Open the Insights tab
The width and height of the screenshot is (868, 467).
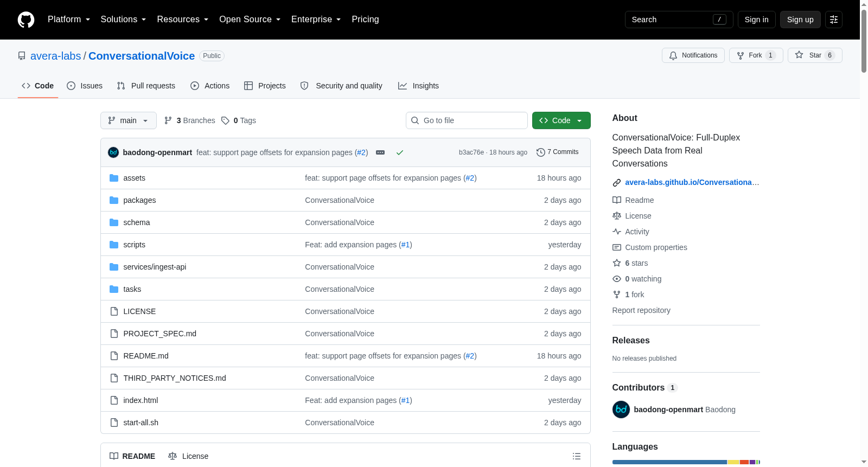pos(418,86)
